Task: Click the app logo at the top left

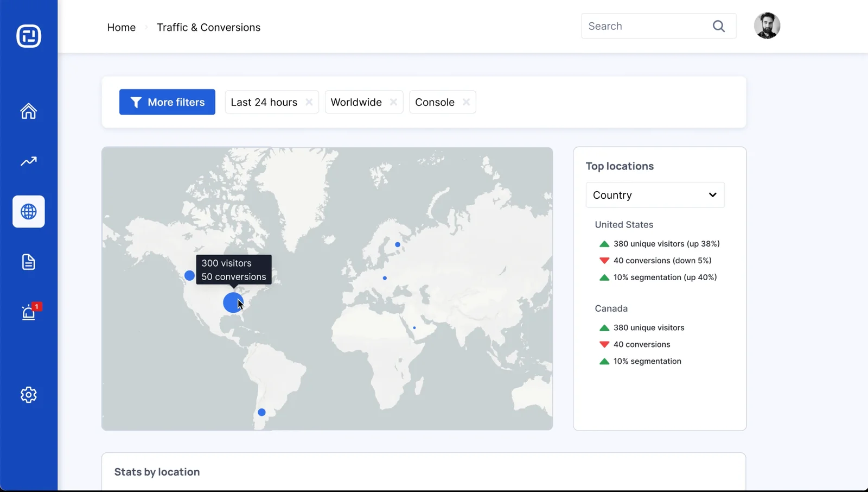Action: [29, 36]
